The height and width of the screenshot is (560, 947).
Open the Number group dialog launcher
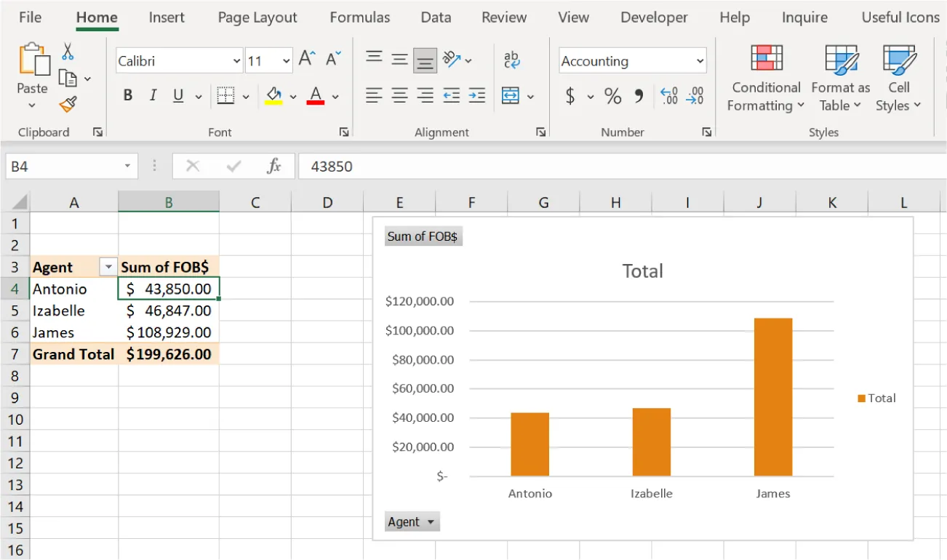pyautogui.click(x=706, y=132)
